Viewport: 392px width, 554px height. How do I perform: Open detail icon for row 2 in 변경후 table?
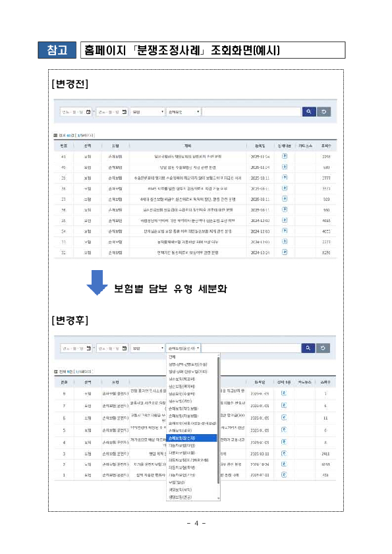[283, 464]
